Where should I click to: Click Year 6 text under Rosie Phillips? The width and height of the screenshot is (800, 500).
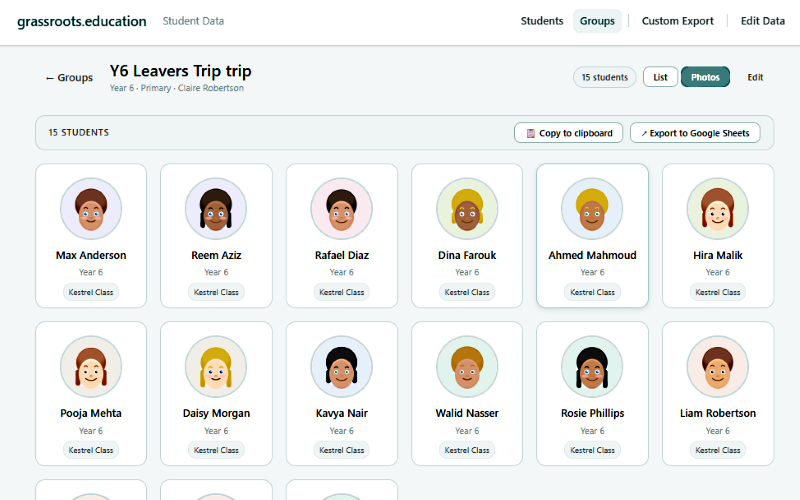pyautogui.click(x=592, y=431)
